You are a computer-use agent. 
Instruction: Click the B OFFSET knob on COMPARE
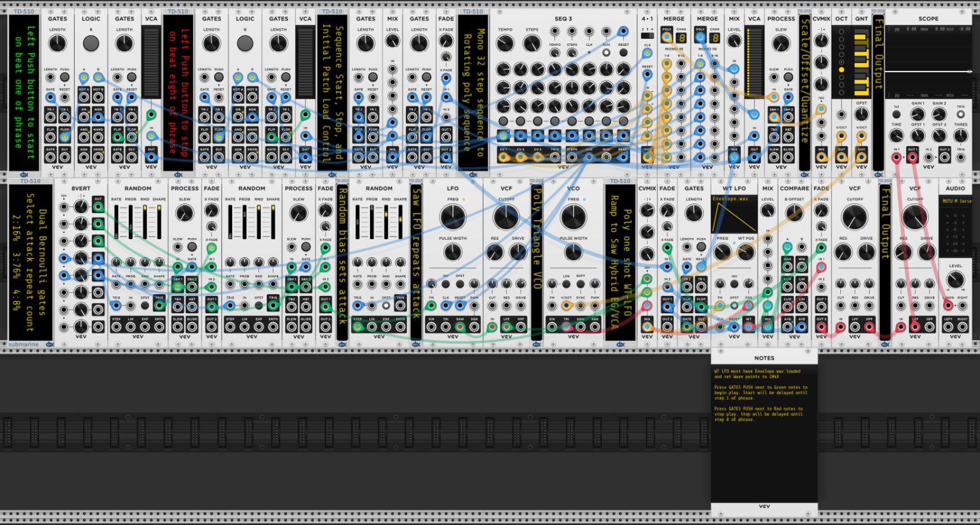click(794, 213)
